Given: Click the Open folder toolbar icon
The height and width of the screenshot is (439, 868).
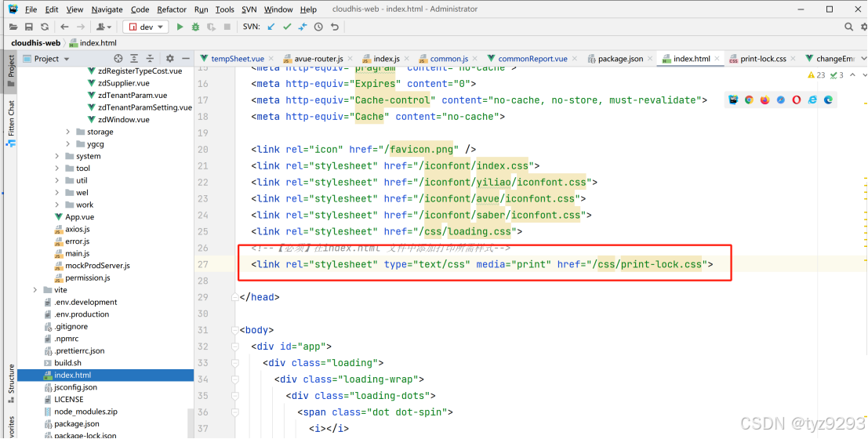Looking at the screenshot, I should click(13, 27).
